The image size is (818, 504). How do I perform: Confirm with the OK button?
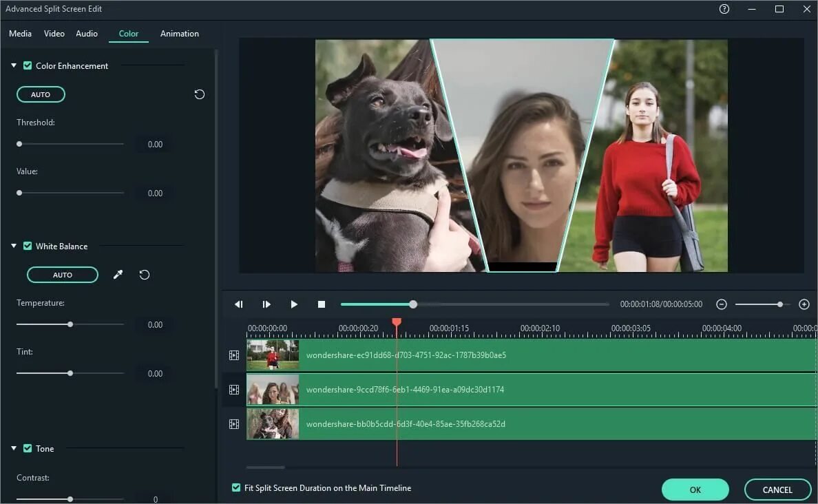coord(695,490)
